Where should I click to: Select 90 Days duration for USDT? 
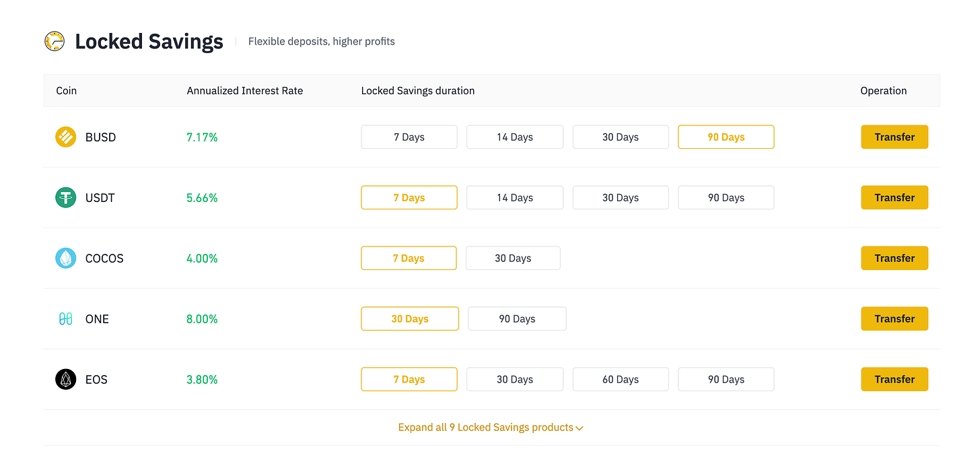pos(726,198)
